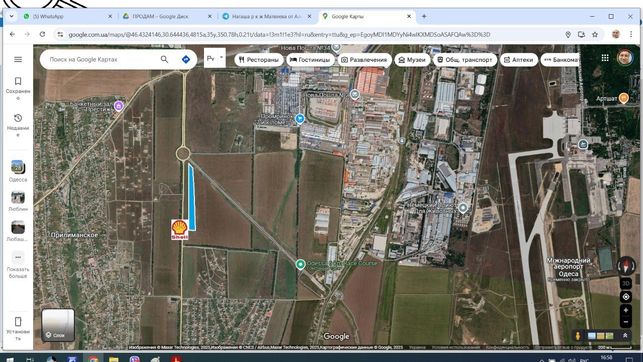Toggle the 3D view button
This screenshot has width=643, height=362.
pos(626,283)
